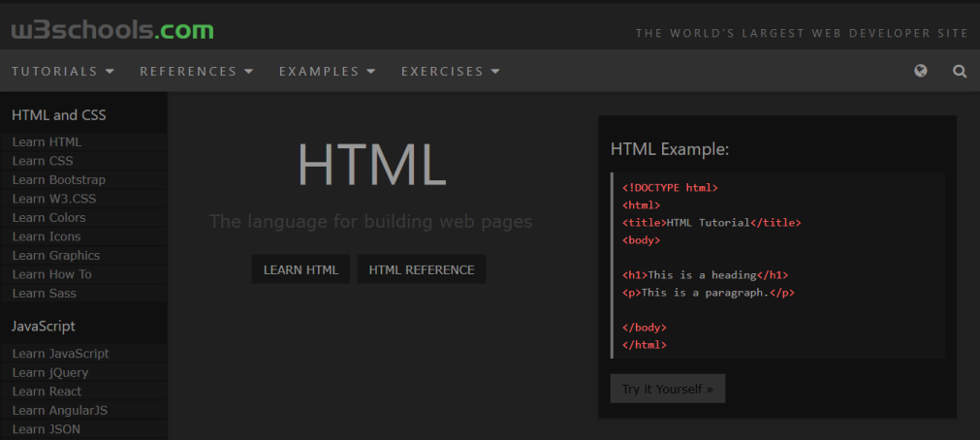Expand the References dropdown menu
The width and height of the screenshot is (980, 440).
[196, 72]
